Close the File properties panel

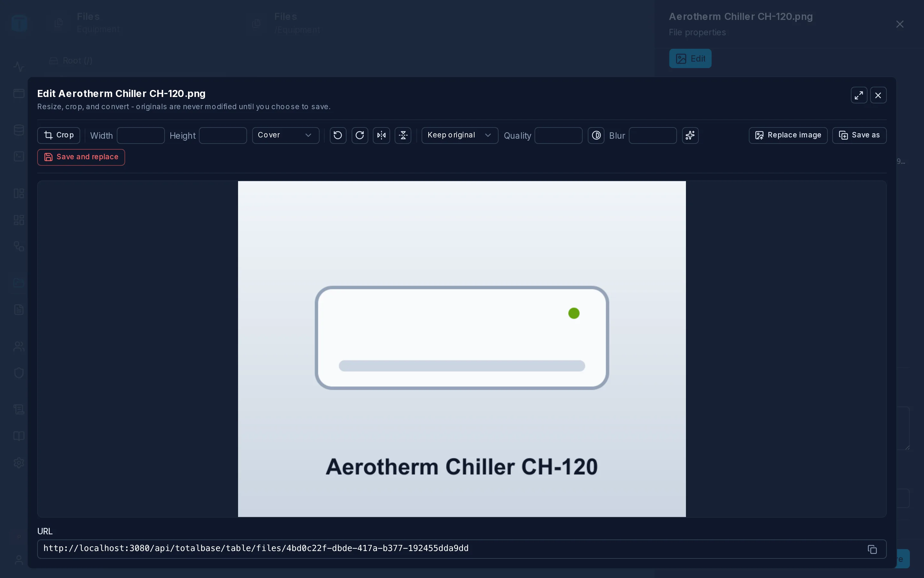(x=900, y=24)
